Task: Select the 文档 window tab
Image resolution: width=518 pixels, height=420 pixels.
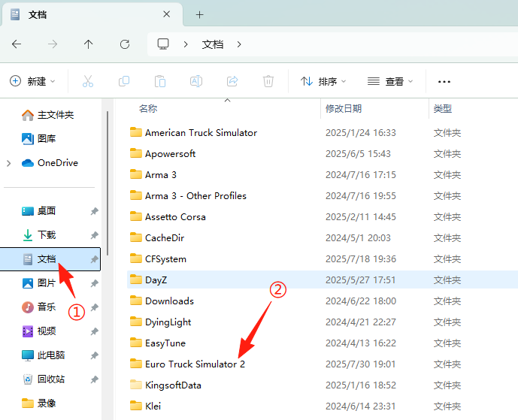Action: 92,14
